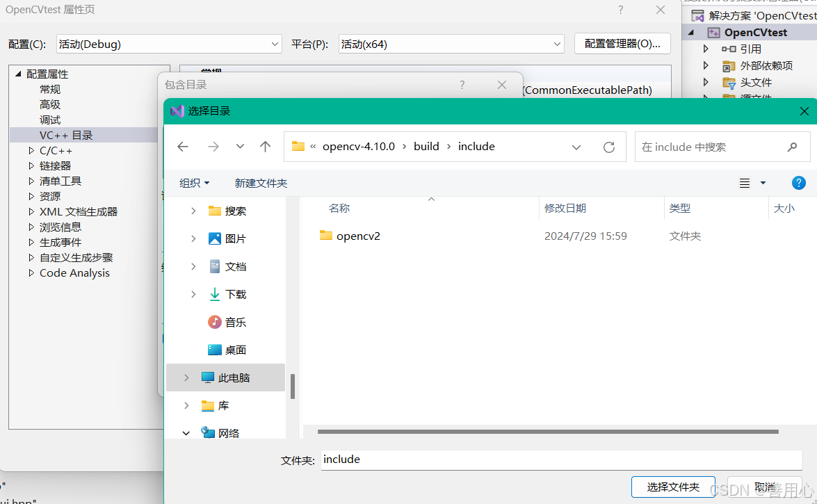Click 新建文件夹 button
817x504 pixels.
point(261,183)
